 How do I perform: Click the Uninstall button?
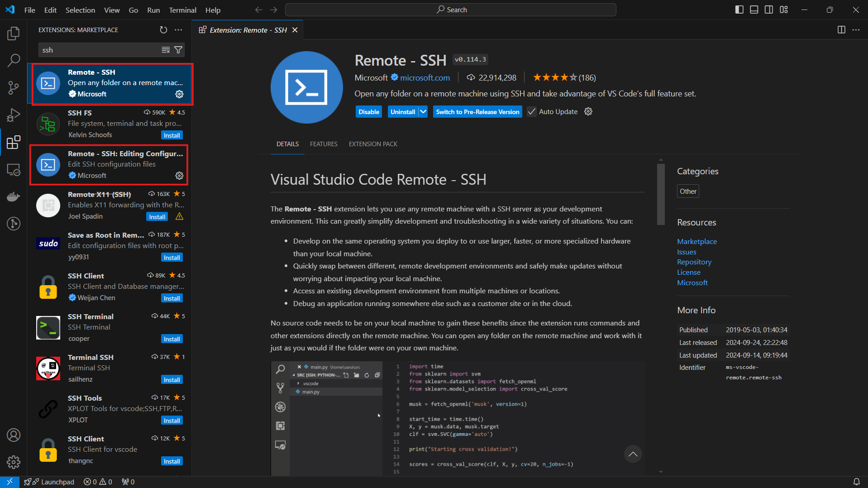(x=403, y=112)
